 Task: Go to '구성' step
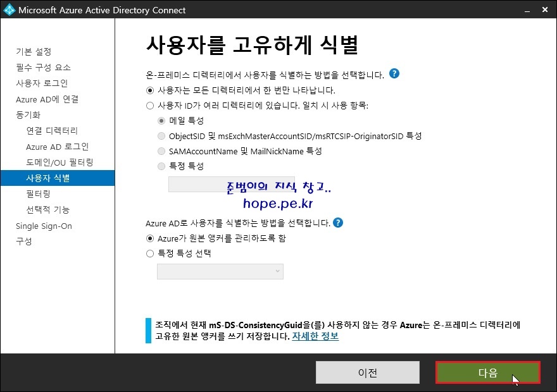pos(24,242)
